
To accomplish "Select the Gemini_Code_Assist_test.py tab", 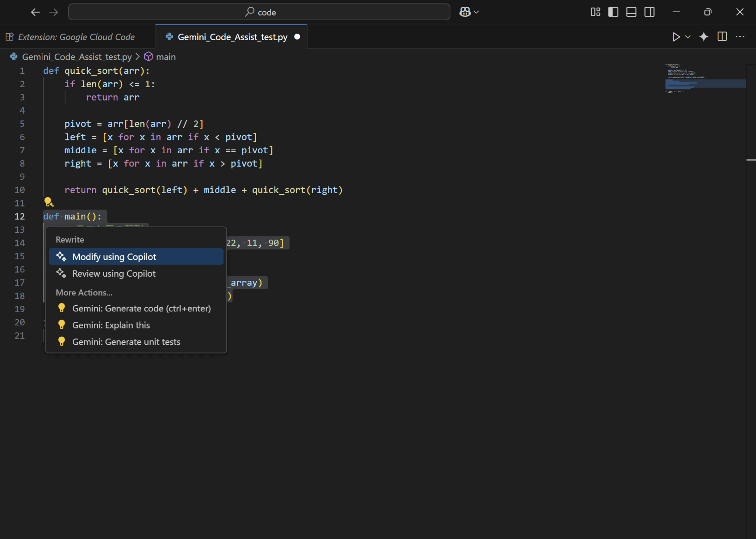I will (232, 37).
